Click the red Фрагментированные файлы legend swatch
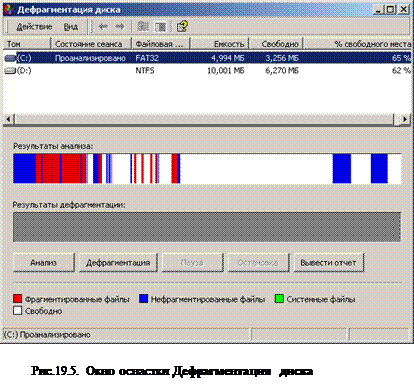The height and width of the screenshot is (386, 414). (x=18, y=299)
